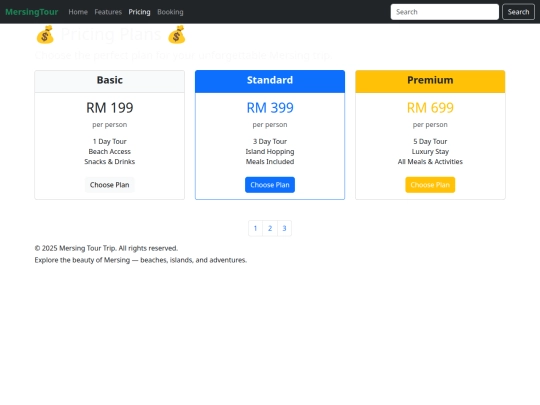
Task: Click the "per person" label under RM 699
Action: (x=430, y=125)
